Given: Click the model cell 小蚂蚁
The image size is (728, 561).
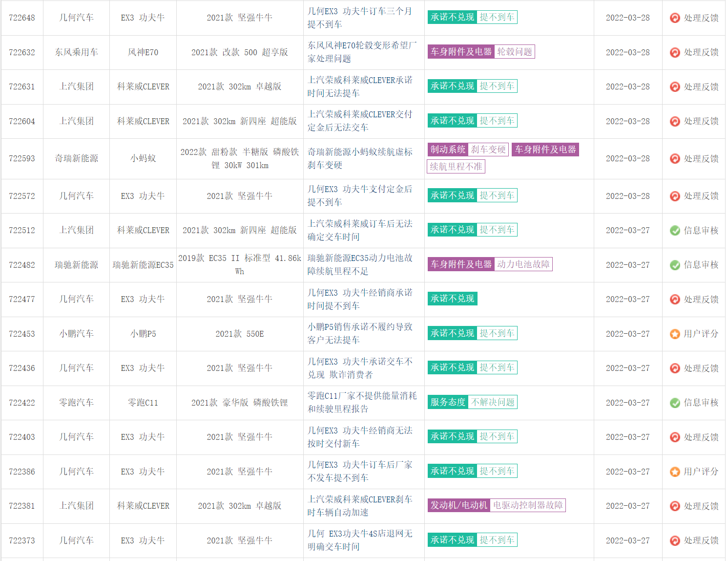Looking at the screenshot, I should (x=143, y=159).
